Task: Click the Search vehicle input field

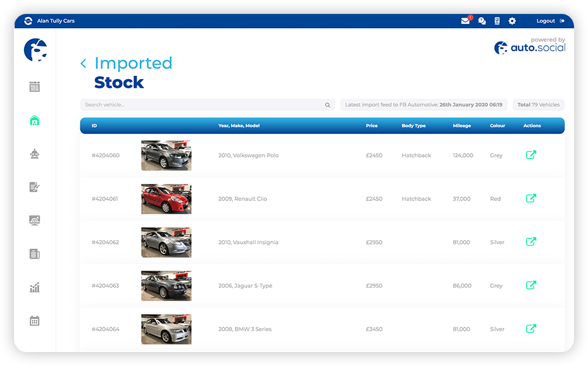Action: coord(208,105)
